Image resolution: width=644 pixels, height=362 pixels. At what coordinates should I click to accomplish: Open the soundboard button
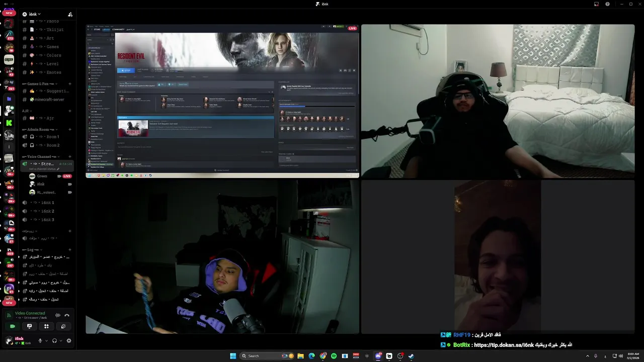coord(63,326)
